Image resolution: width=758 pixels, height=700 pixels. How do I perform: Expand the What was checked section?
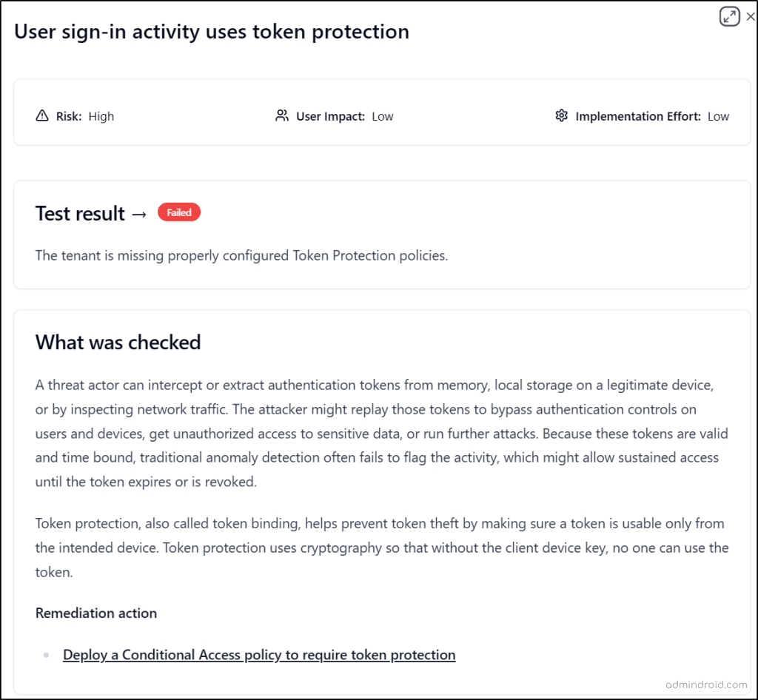[118, 343]
